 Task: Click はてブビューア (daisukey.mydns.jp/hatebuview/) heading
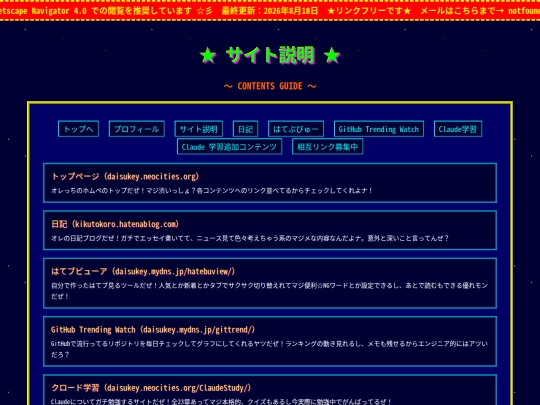[143, 271]
